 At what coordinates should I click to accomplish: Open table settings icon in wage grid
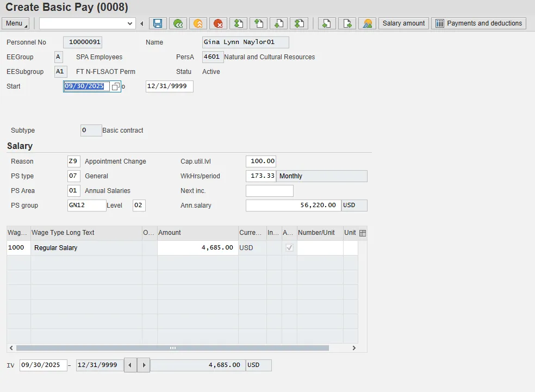363,233
